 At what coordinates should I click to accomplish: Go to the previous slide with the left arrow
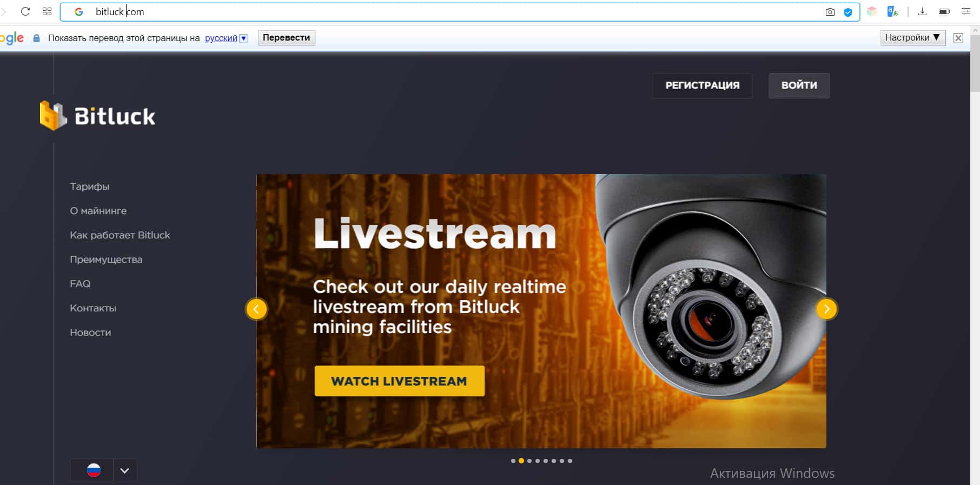click(256, 309)
